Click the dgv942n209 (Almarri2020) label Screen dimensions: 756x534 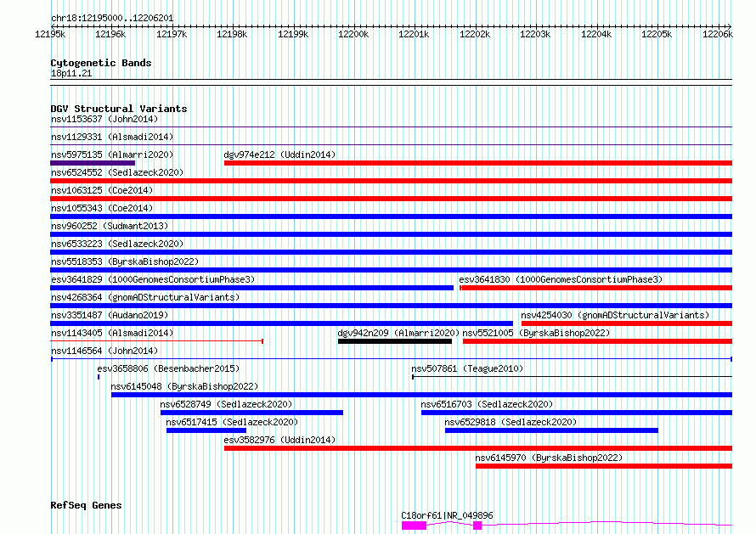click(398, 333)
